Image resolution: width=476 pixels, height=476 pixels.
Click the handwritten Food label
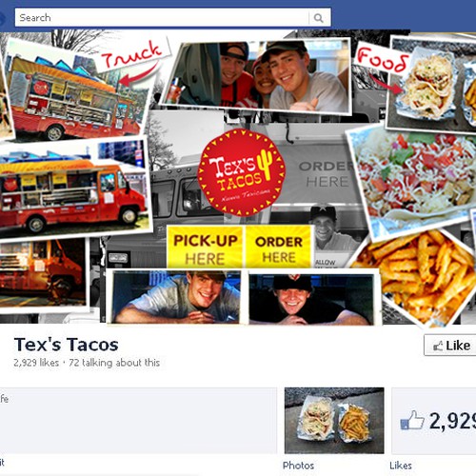[x=382, y=59]
